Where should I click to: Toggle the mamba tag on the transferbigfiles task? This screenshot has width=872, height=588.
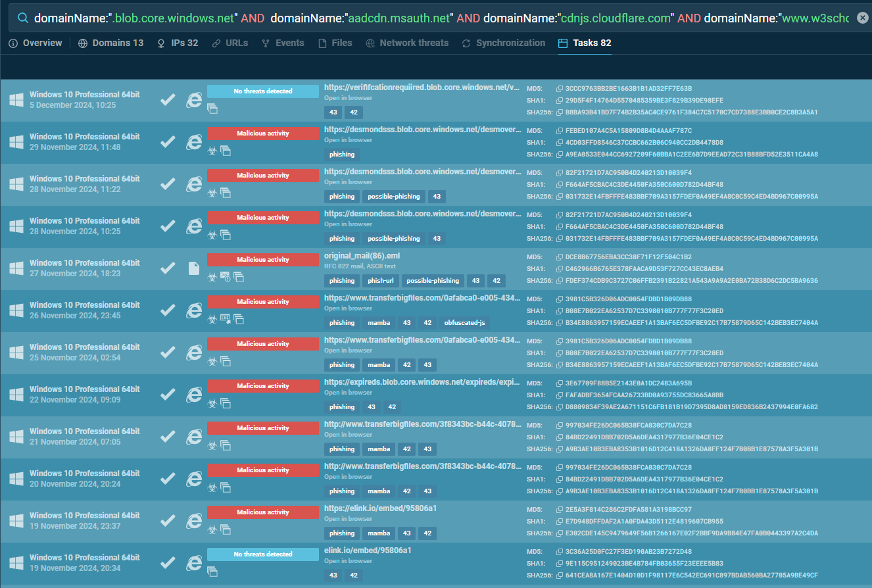pos(378,322)
